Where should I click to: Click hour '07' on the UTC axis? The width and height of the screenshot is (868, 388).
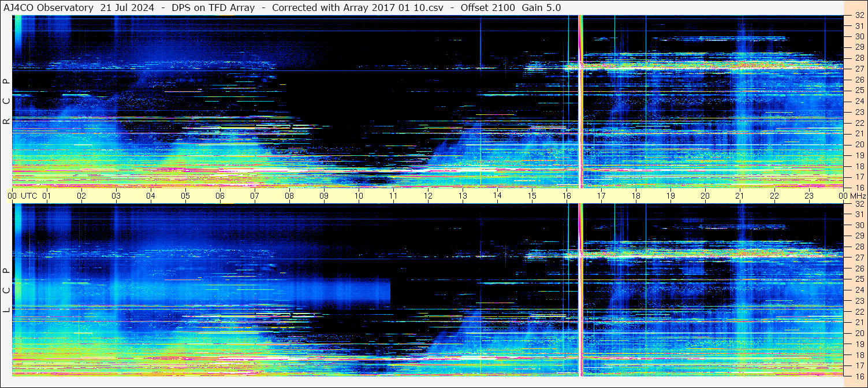[255, 196]
